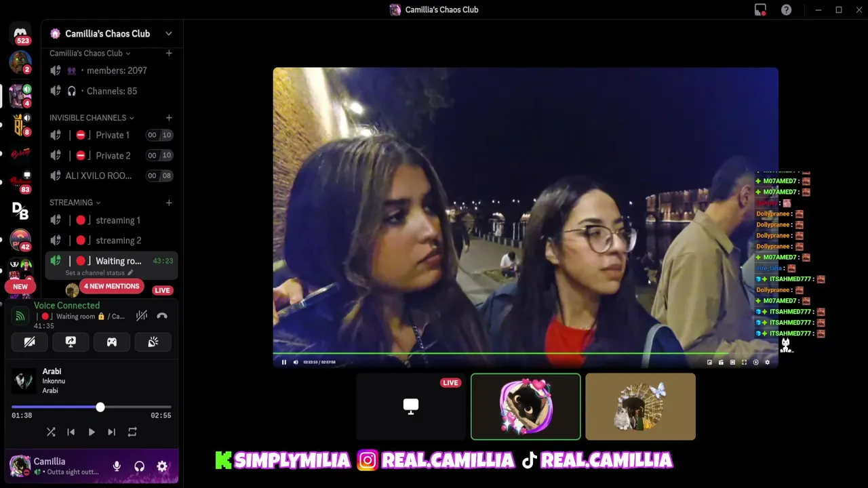This screenshot has height=488, width=868.
Task: Click the stream video volume icon
Action: [x=295, y=362]
